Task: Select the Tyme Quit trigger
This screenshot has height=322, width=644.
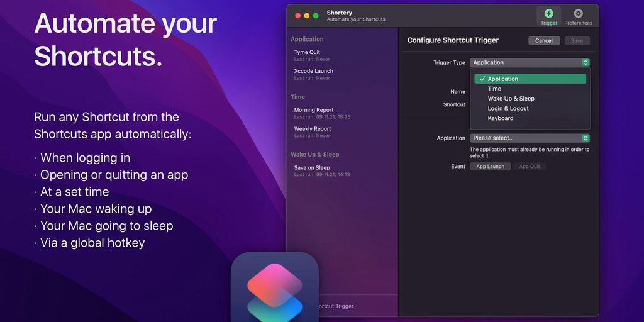Action: click(x=341, y=55)
